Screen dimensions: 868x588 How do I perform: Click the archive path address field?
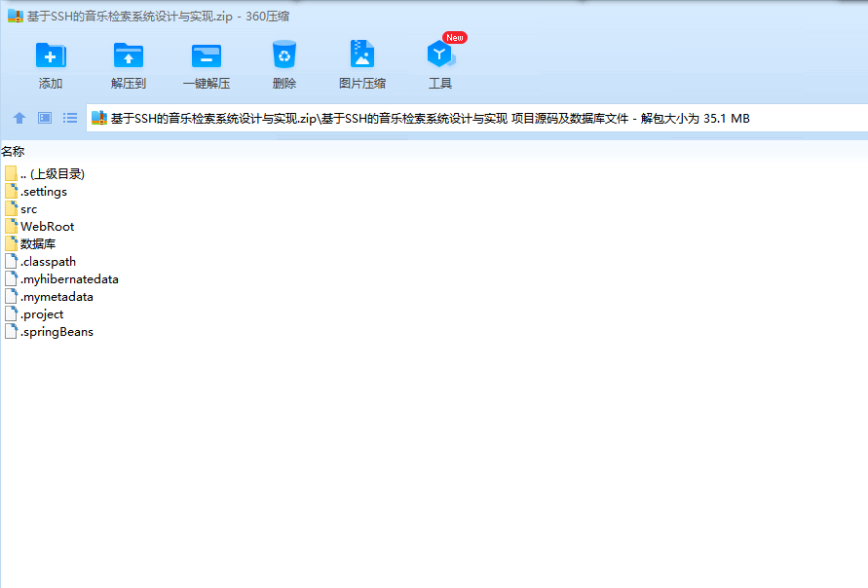pyautogui.click(x=476, y=118)
